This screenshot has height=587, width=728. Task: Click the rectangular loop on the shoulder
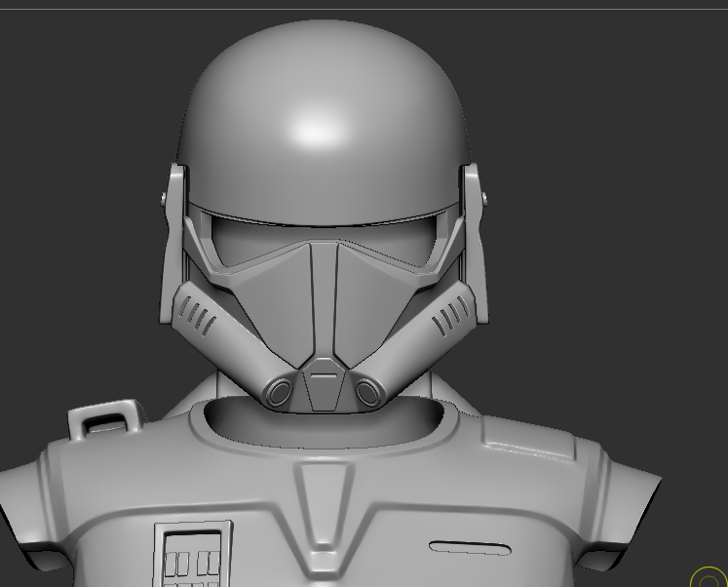tap(100, 418)
